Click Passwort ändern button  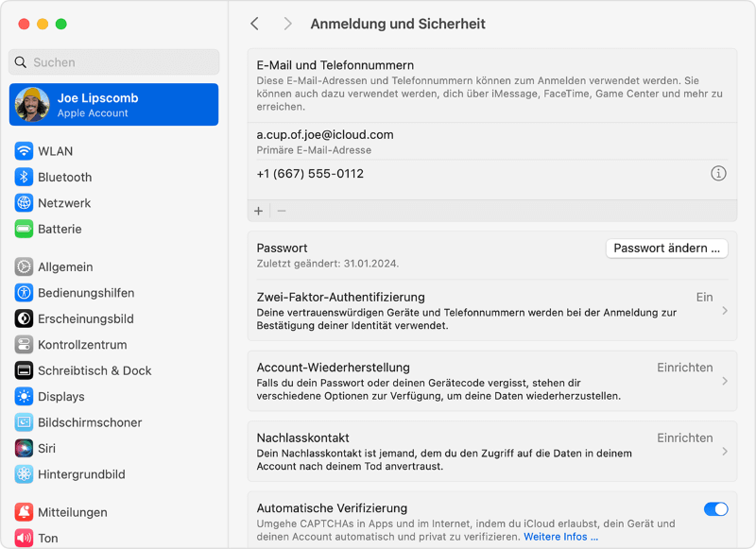(666, 248)
